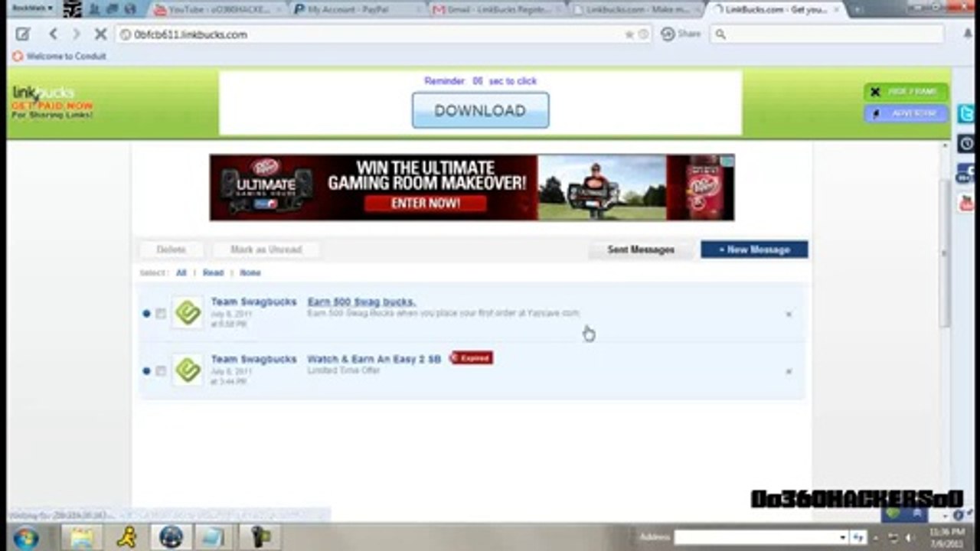This screenshot has height=551, width=980.
Task: Open the Earn 500 Swag bucks message link
Action: click(361, 302)
